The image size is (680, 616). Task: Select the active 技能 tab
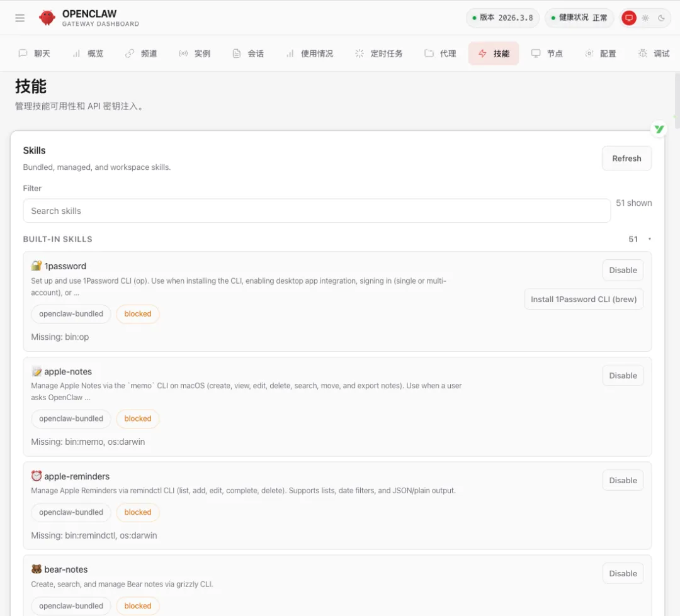[494, 53]
